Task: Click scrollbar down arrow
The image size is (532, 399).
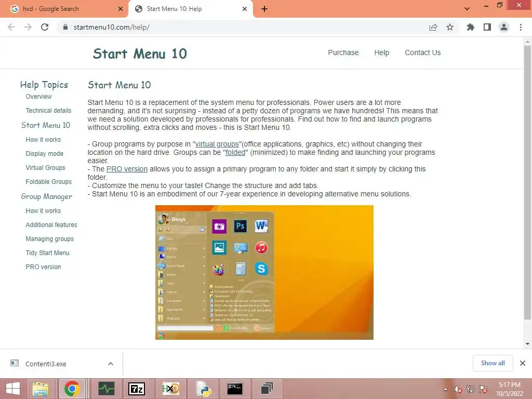Action: tap(527, 344)
